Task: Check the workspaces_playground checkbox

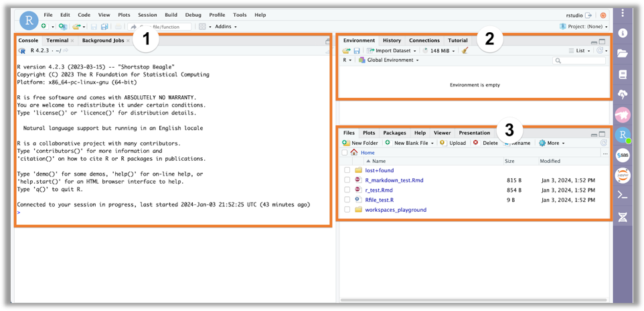Action: click(x=347, y=209)
